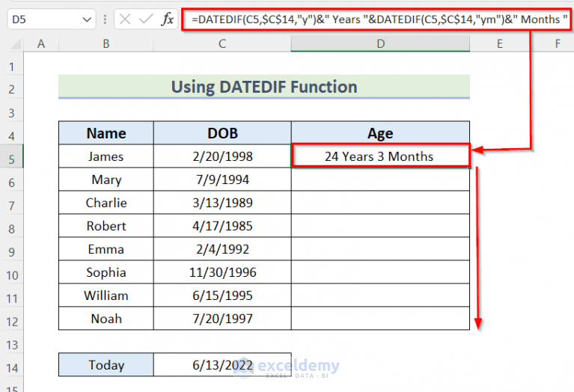The image size is (574, 392).
Task: Select the empty Age cell for Sophia
Action: point(380,272)
